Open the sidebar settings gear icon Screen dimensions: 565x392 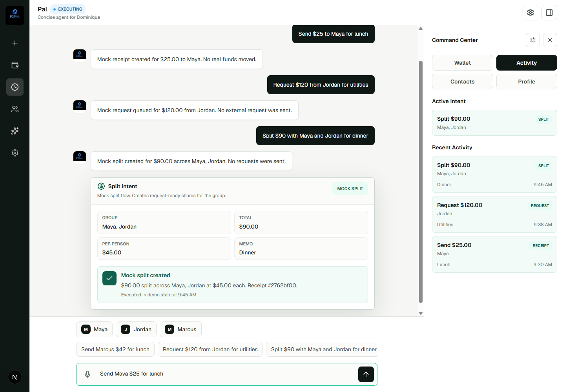(x=15, y=153)
